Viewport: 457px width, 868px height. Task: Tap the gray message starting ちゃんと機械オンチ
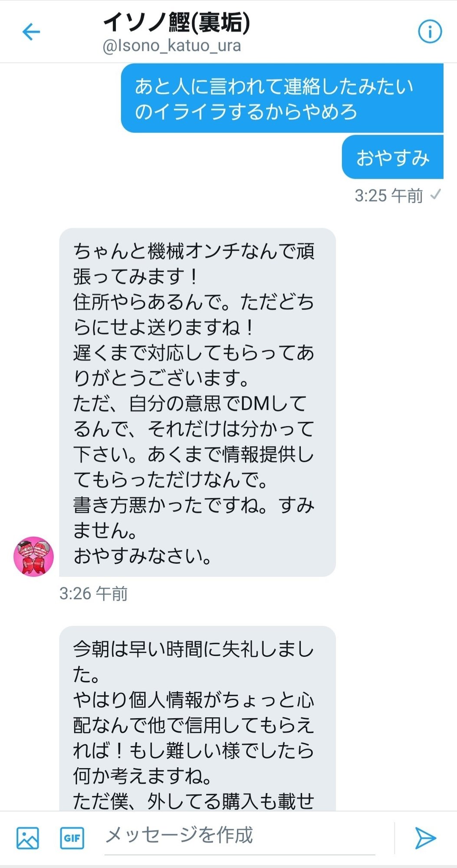click(x=197, y=402)
